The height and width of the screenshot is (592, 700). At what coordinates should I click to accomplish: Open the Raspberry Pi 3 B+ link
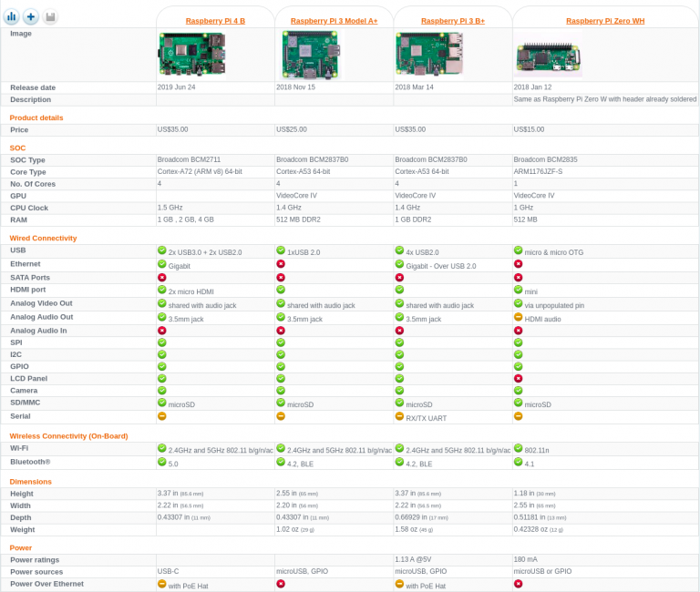(x=453, y=21)
